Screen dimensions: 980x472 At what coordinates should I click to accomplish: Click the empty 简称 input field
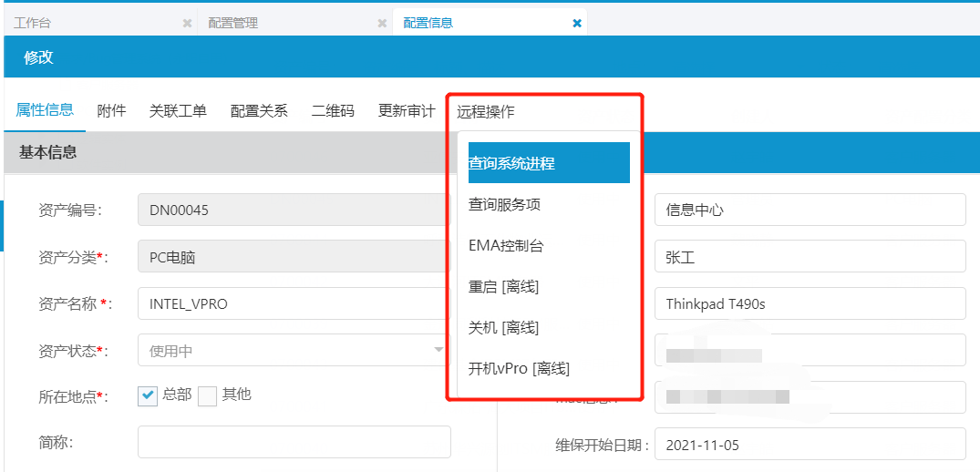pyautogui.click(x=294, y=442)
